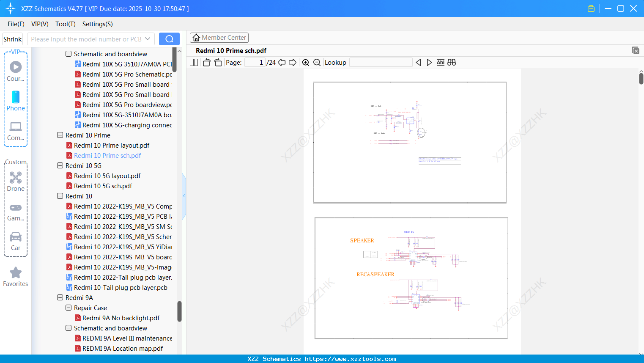Image resolution: width=644 pixels, height=363 pixels.
Task: Toggle two-page side-by-side view
Action: [194, 63]
